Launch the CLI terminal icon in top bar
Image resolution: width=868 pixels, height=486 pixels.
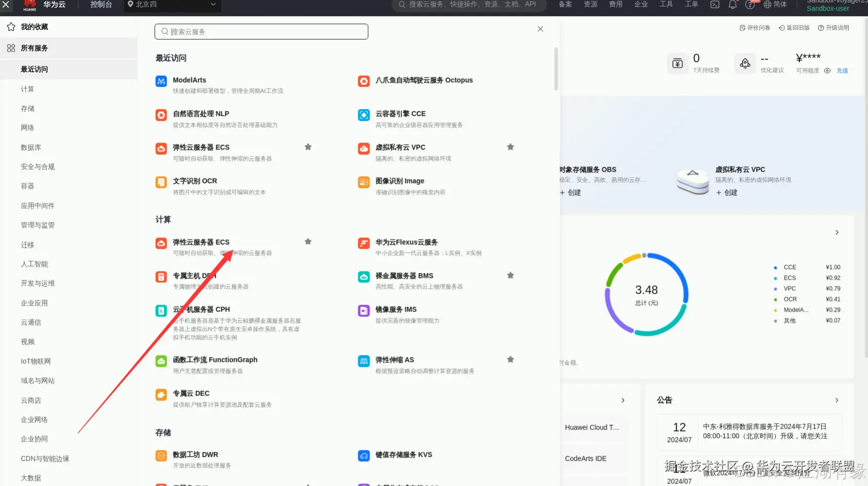pyautogui.click(x=714, y=4)
